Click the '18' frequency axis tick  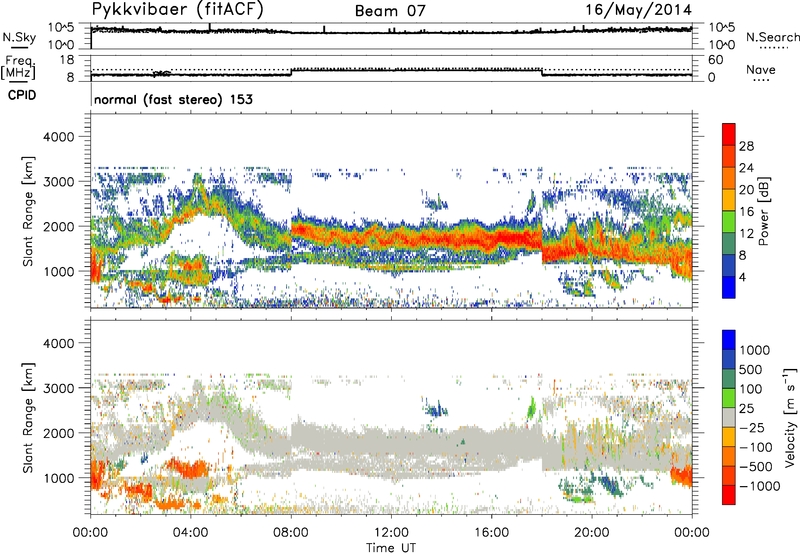[67, 60]
